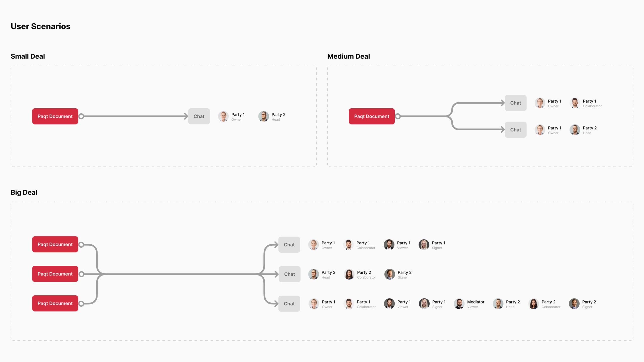This screenshot has height=362, width=644.
Task: Open the lower Chat node in Medium Deal
Action: [x=515, y=130]
